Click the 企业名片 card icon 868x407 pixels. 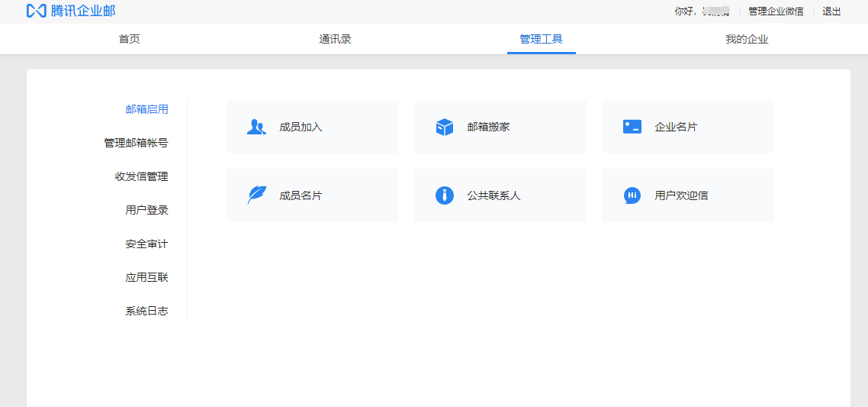(x=632, y=127)
